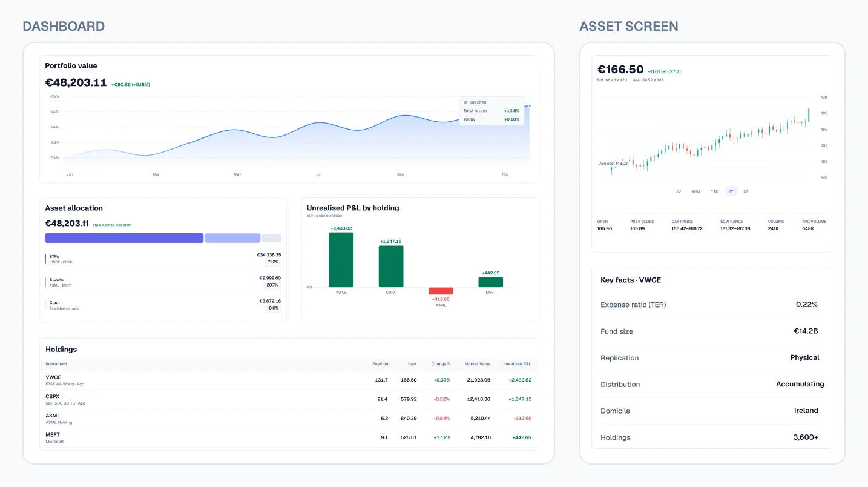The image size is (868, 487).
Task: Click the 20.7% Stocks allocation pill
Action: [x=273, y=285]
